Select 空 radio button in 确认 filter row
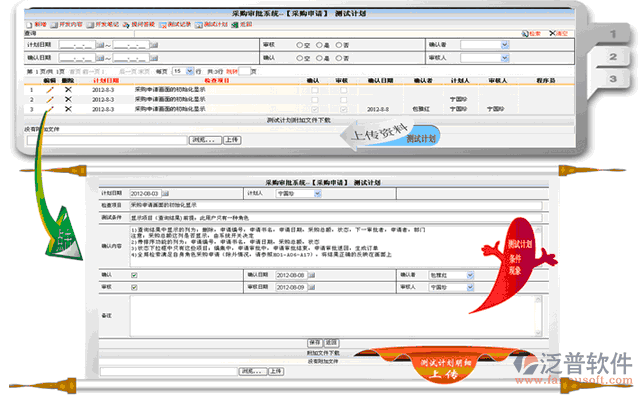Viewport: 643px width, 396px height. [299, 58]
